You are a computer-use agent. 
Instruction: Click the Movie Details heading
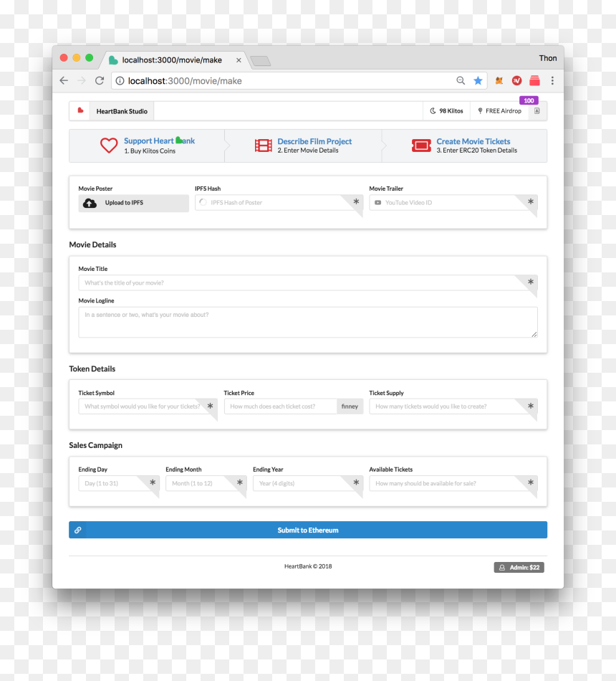click(92, 244)
